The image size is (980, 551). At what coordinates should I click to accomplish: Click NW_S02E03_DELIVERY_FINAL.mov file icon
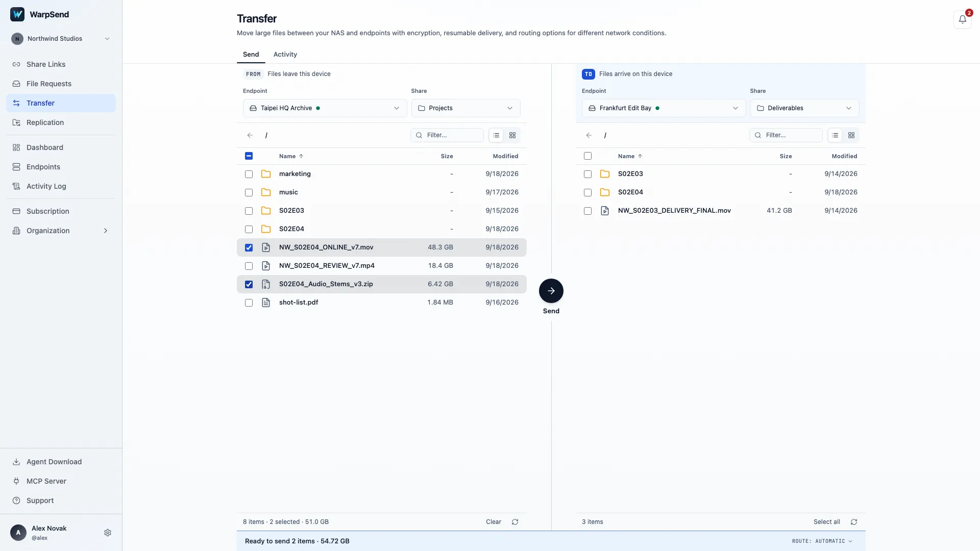click(x=605, y=211)
